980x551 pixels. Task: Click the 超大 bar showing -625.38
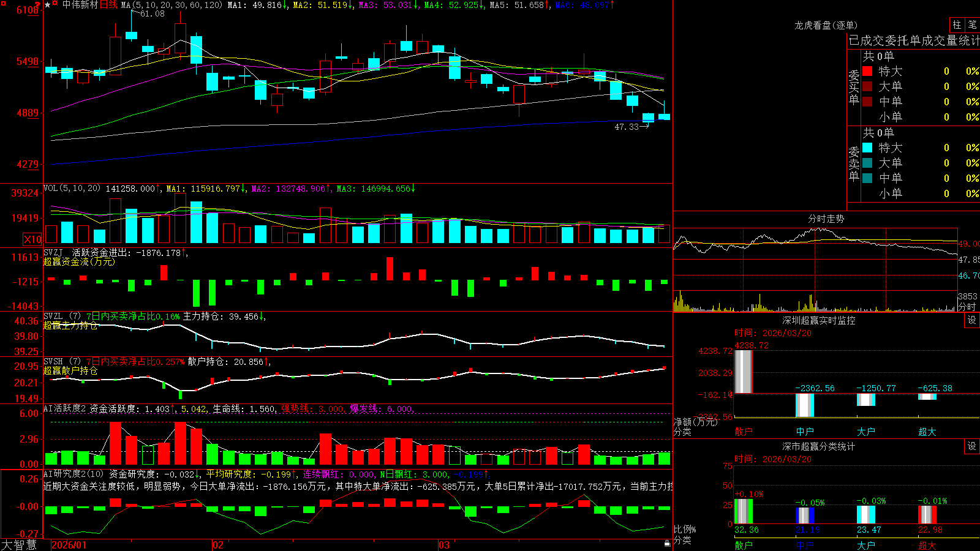[x=927, y=397]
